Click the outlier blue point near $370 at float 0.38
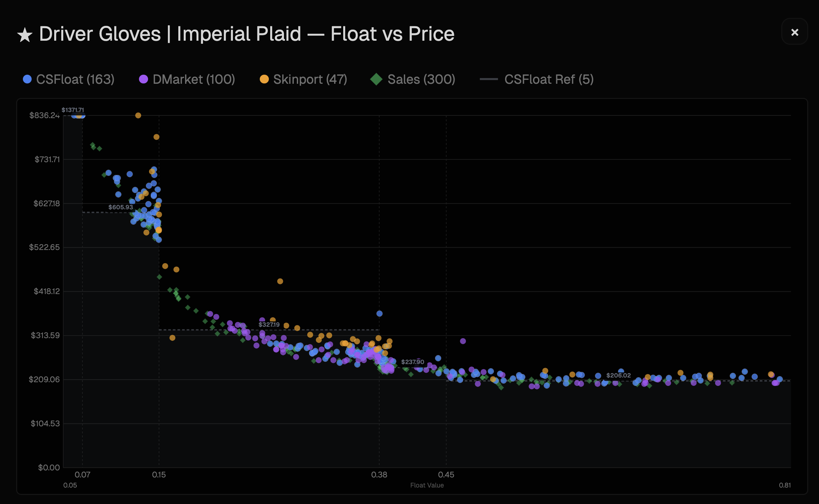Image resolution: width=819 pixels, height=504 pixels. point(380,313)
